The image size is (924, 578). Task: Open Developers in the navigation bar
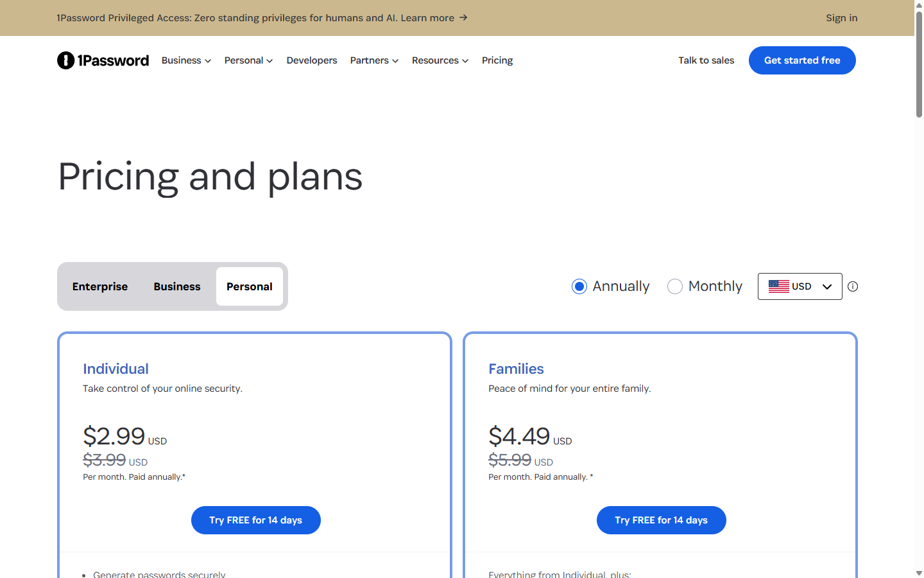tap(312, 60)
